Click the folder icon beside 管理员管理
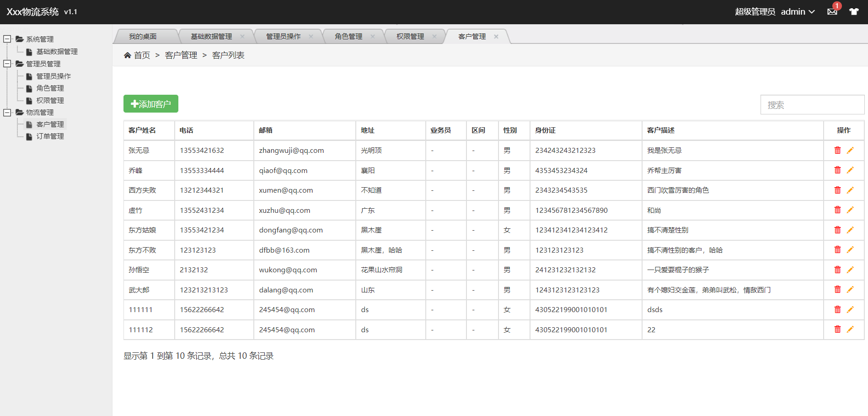Screen dimensions: 868x416 coord(19,64)
